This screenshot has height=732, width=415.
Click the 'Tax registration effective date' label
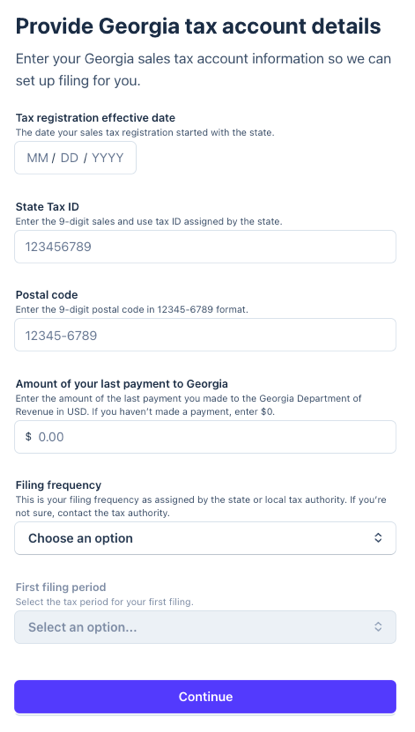point(96,118)
